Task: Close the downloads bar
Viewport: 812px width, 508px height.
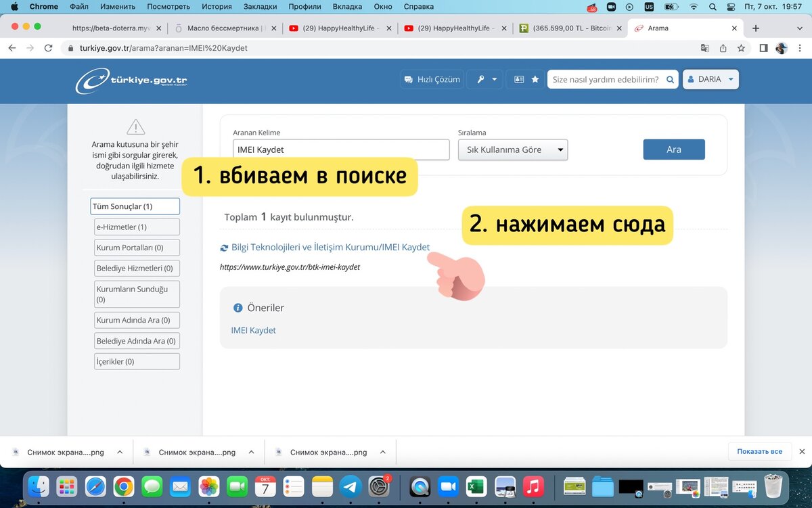Action: tap(803, 451)
